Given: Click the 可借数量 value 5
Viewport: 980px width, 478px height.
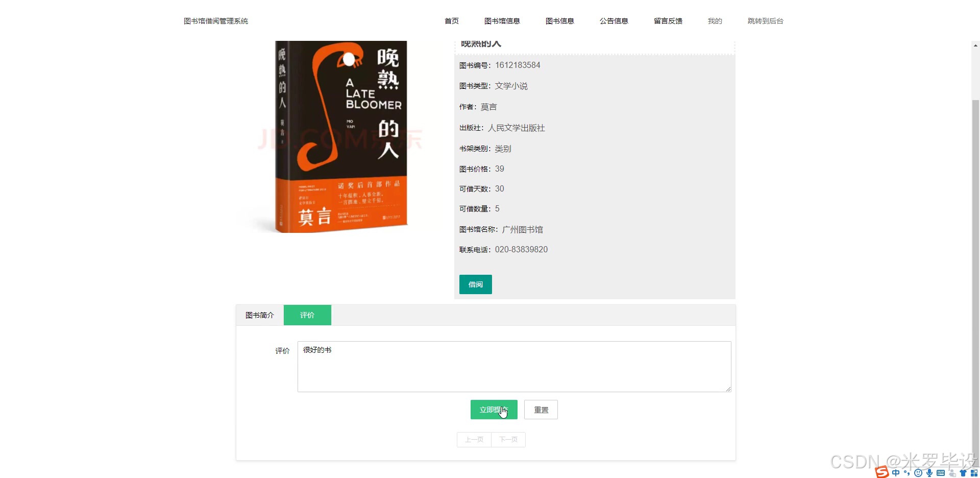Looking at the screenshot, I should click(497, 208).
